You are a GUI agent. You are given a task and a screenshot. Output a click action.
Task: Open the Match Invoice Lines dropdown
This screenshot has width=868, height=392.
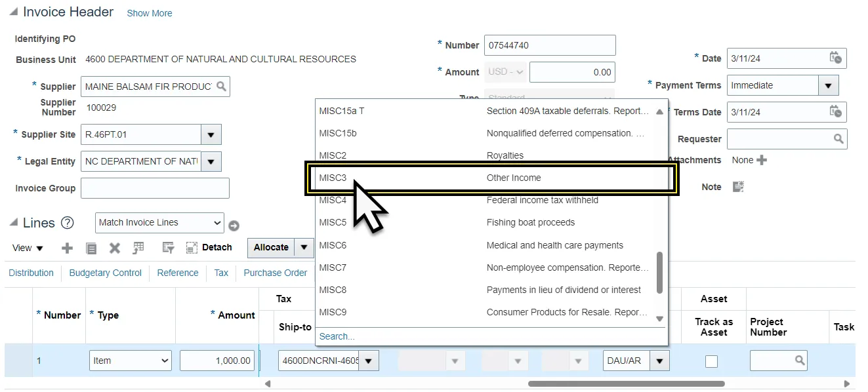pyautogui.click(x=159, y=223)
